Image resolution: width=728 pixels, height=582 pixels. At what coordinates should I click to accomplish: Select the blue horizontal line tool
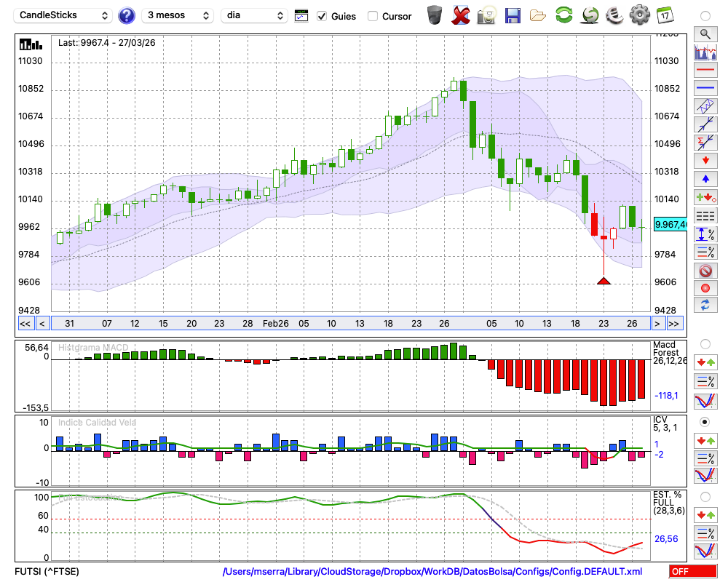(705, 88)
